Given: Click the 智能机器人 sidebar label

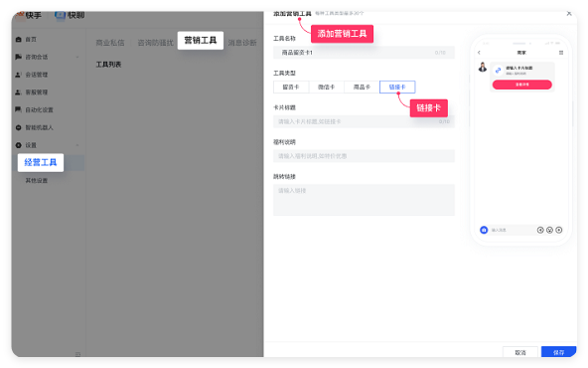Looking at the screenshot, I should 39,127.
